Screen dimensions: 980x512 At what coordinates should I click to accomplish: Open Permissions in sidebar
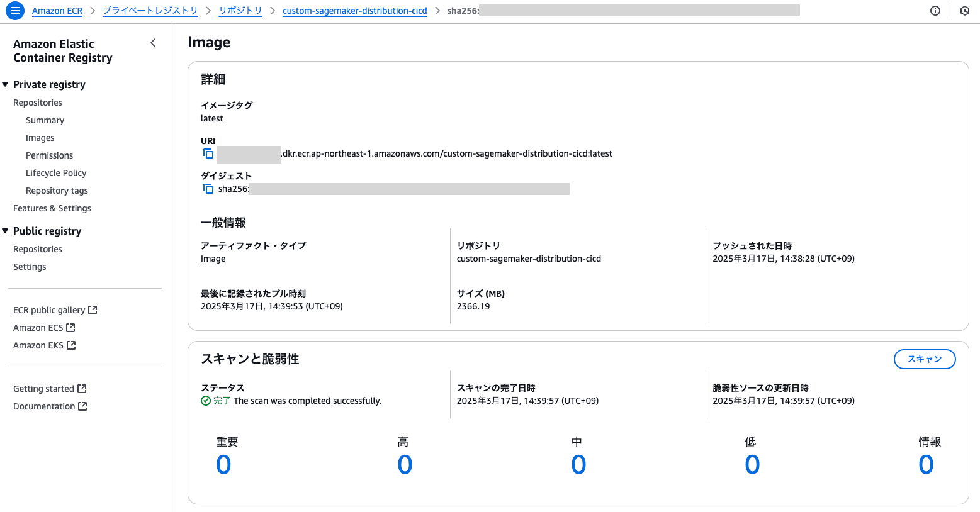click(49, 155)
